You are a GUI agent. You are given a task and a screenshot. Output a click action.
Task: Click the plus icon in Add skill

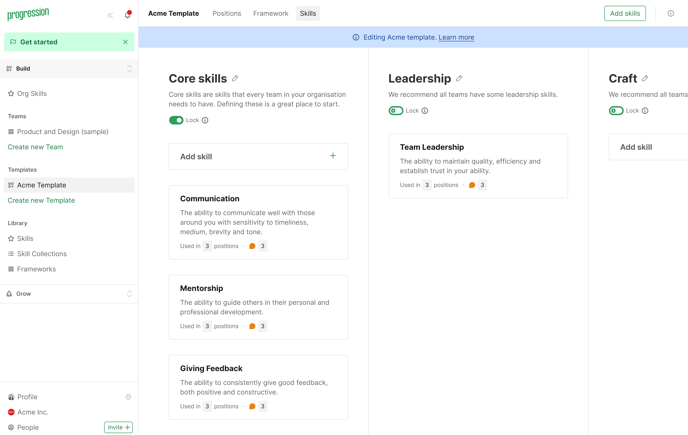(333, 156)
